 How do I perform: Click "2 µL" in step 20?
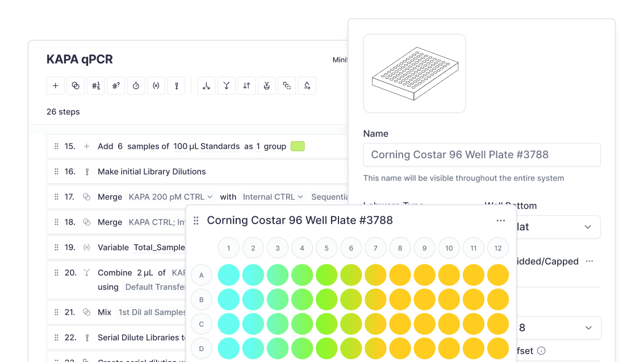[145, 272]
